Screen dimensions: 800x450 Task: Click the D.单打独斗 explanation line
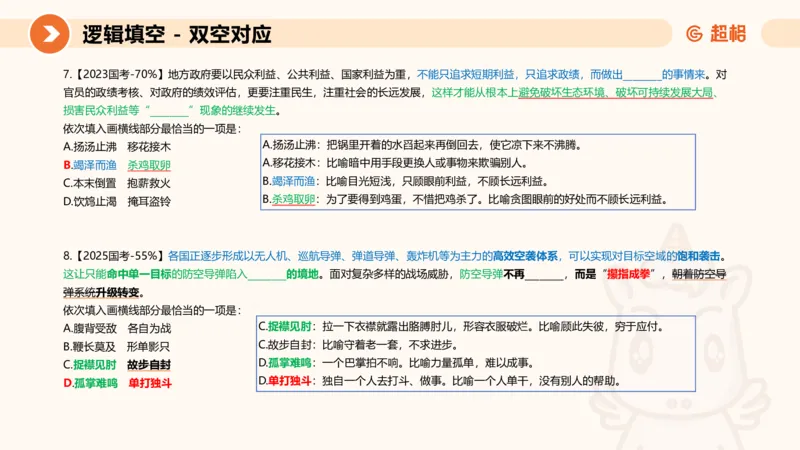(440, 381)
